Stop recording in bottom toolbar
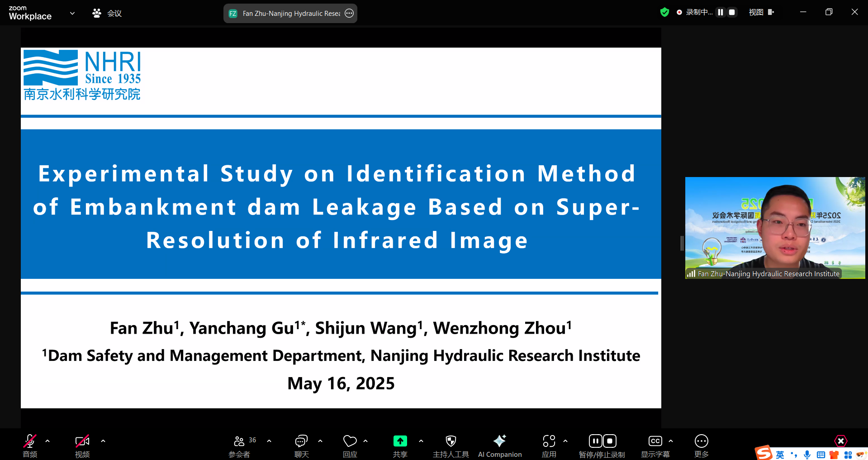 tap(610, 441)
